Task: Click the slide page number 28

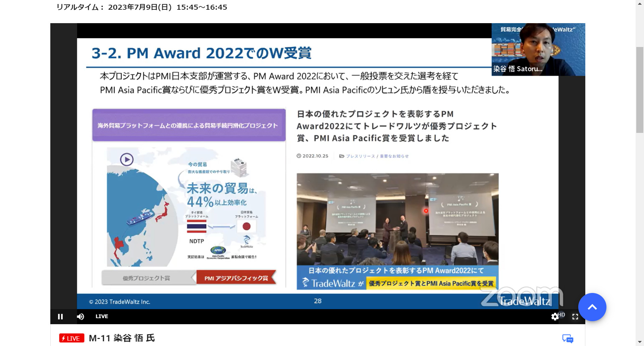Action: [318, 301]
